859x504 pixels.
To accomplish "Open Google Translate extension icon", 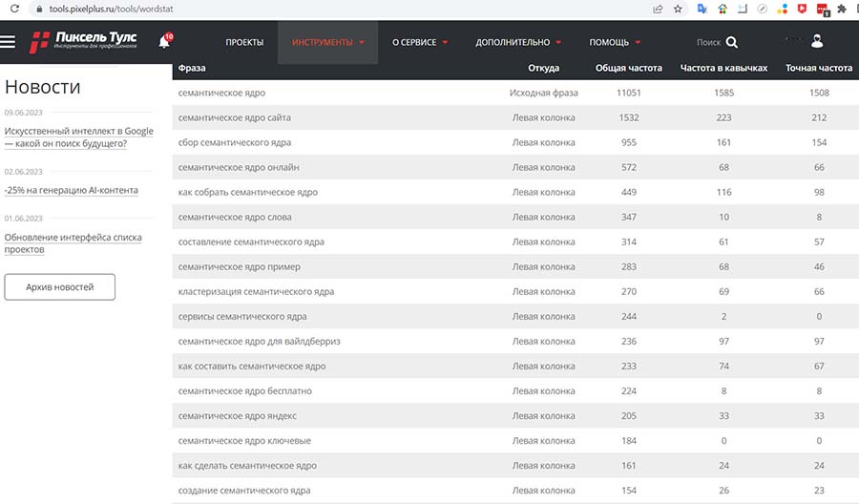I will [702, 9].
